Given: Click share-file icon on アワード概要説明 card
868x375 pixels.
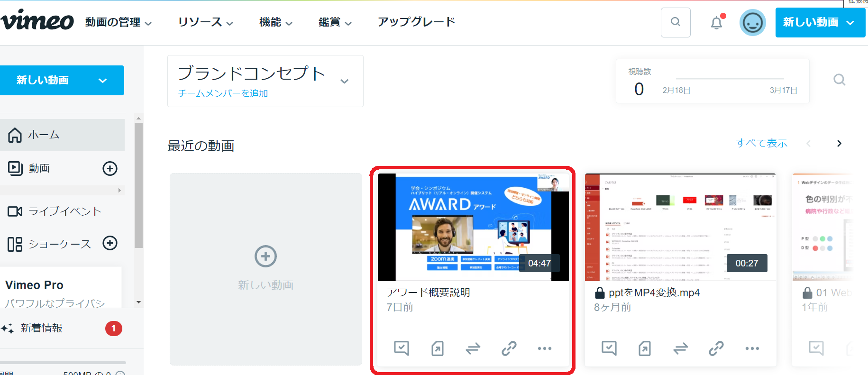Looking at the screenshot, I should (437, 348).
